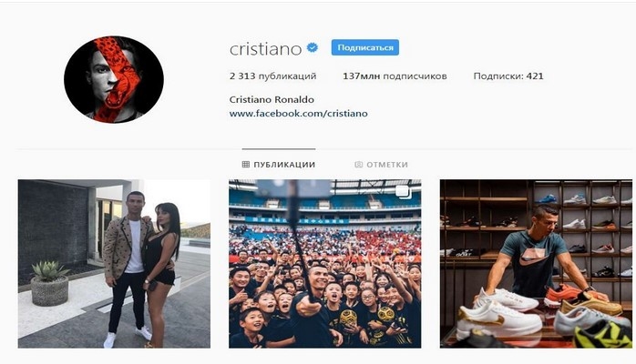636x364 pixels.
Task: Switch to the ПУБЛИКАЦИИ tab
Action: (279, 165)
